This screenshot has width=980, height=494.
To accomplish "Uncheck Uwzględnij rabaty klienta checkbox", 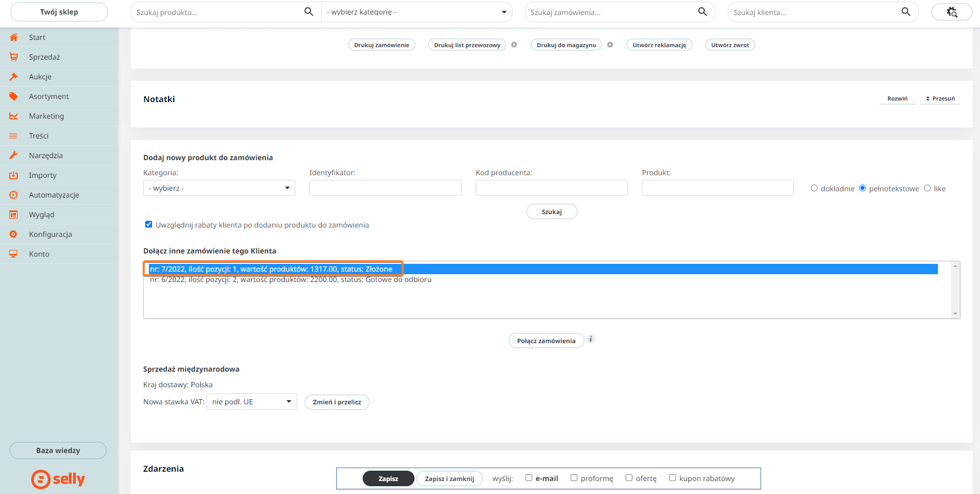I will [148, 224].
